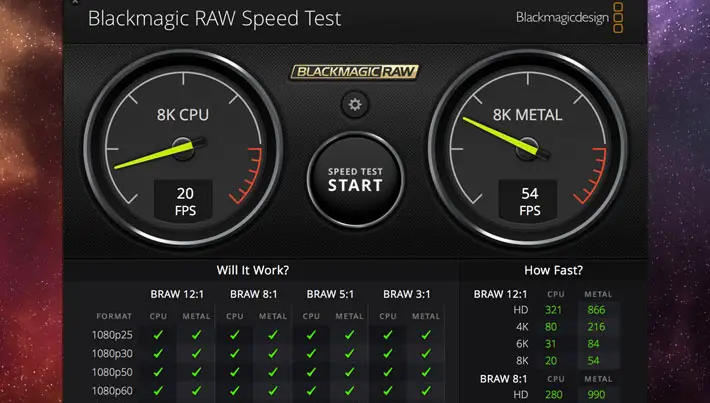710x403 pixels.
Task: Click the 1080p50 BRAW 5:1 CPU checkmark
Action: (311, 372)
